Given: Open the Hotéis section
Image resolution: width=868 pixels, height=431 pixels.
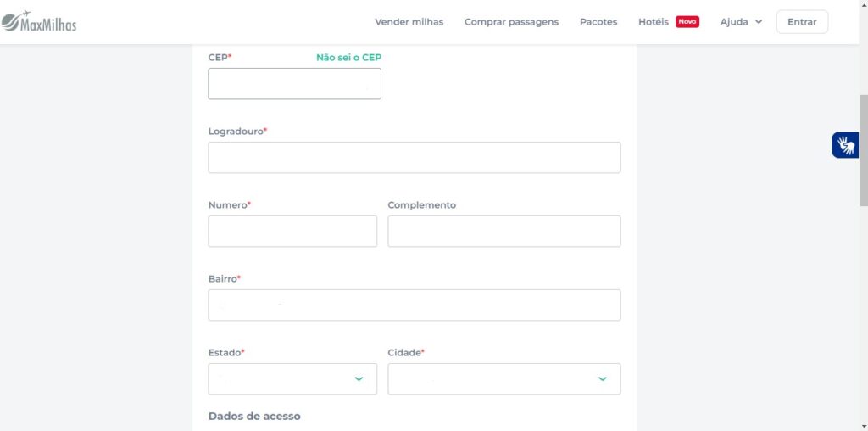Looking at the screenshot, I should click(x=654, y=22).
